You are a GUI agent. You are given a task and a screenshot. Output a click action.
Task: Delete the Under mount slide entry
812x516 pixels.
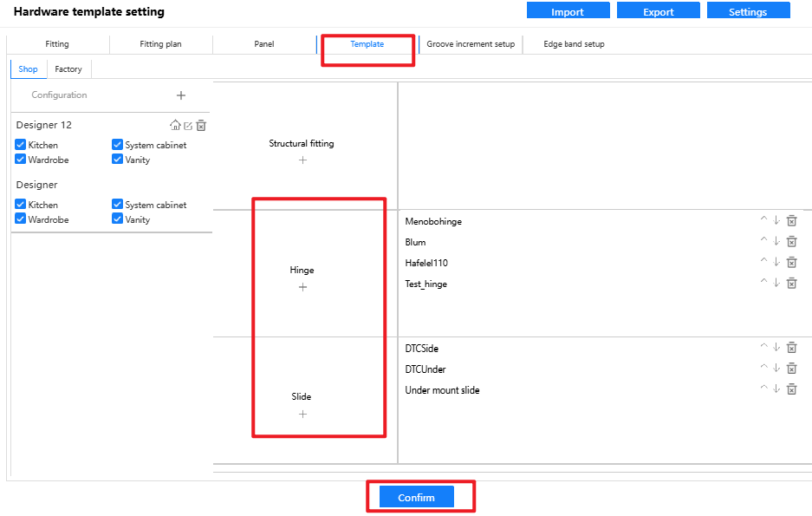[791, 389]
